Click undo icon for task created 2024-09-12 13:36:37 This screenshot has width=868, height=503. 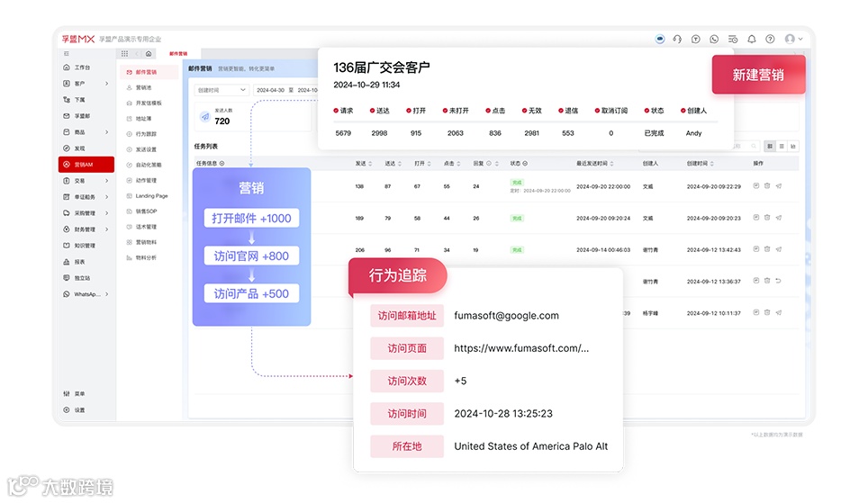778,281
